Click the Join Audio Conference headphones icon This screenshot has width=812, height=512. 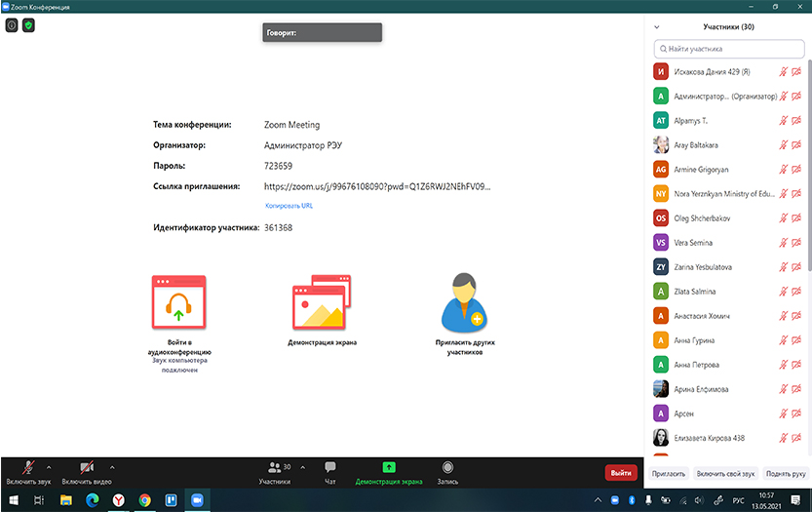pos(178,302)
